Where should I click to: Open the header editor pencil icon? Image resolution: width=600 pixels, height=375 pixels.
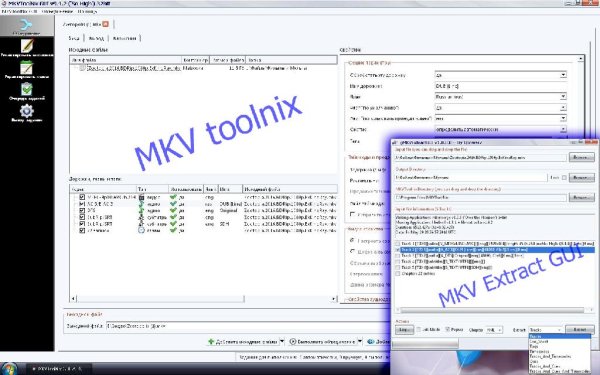[x=26, y=46]
